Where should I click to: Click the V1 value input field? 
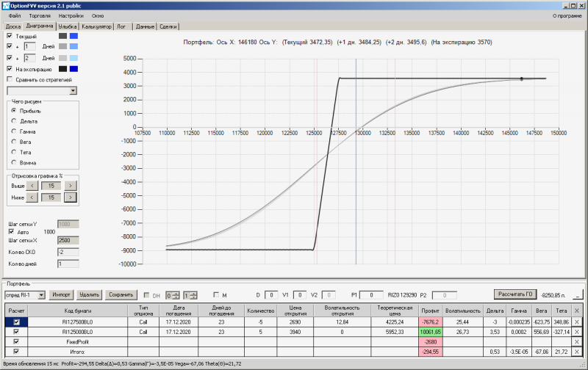tap(300, 295)
